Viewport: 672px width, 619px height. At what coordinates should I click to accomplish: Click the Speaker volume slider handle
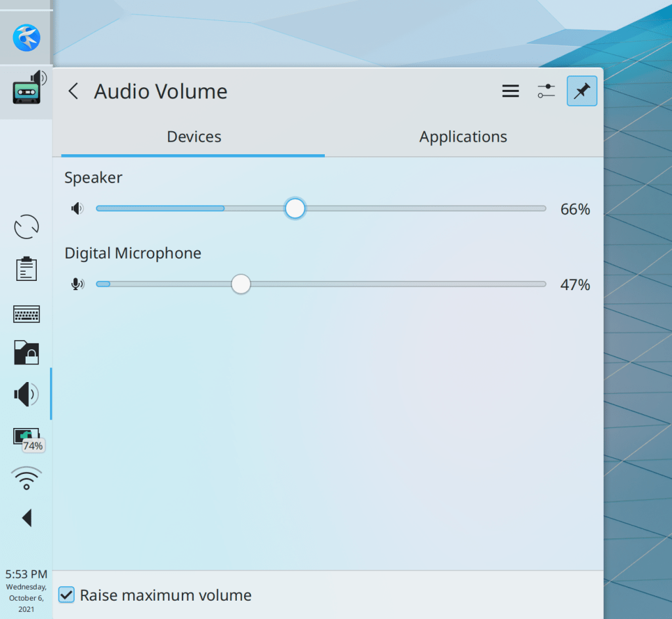(x=295, y=209)
